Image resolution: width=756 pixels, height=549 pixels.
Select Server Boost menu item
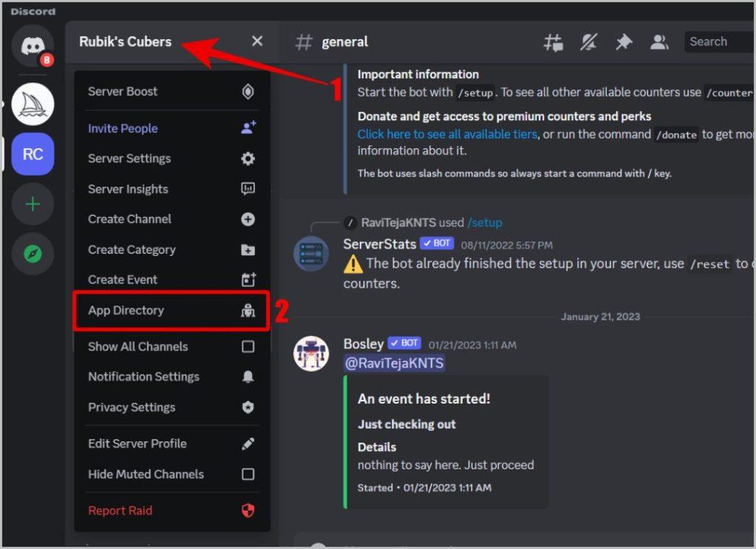click(172, 91)
